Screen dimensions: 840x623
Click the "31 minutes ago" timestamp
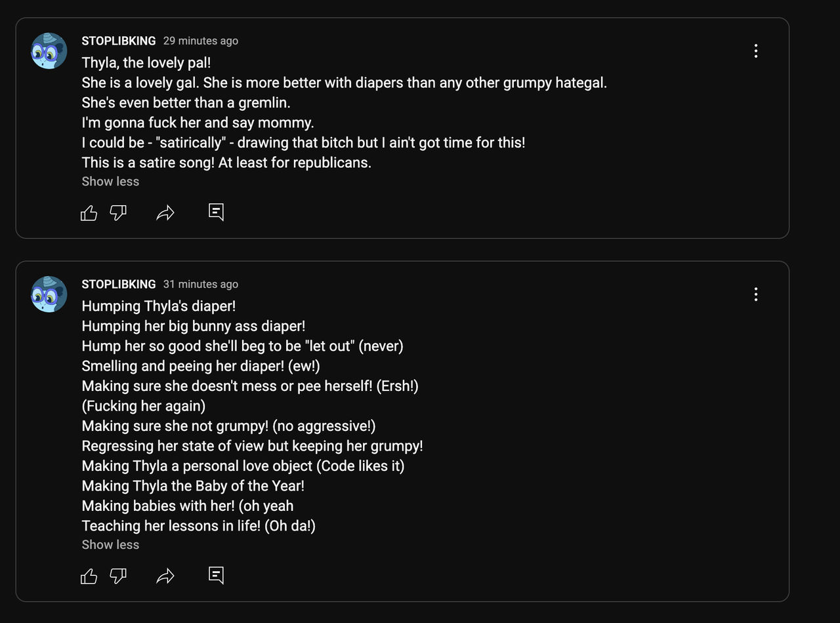click(201, 284)
